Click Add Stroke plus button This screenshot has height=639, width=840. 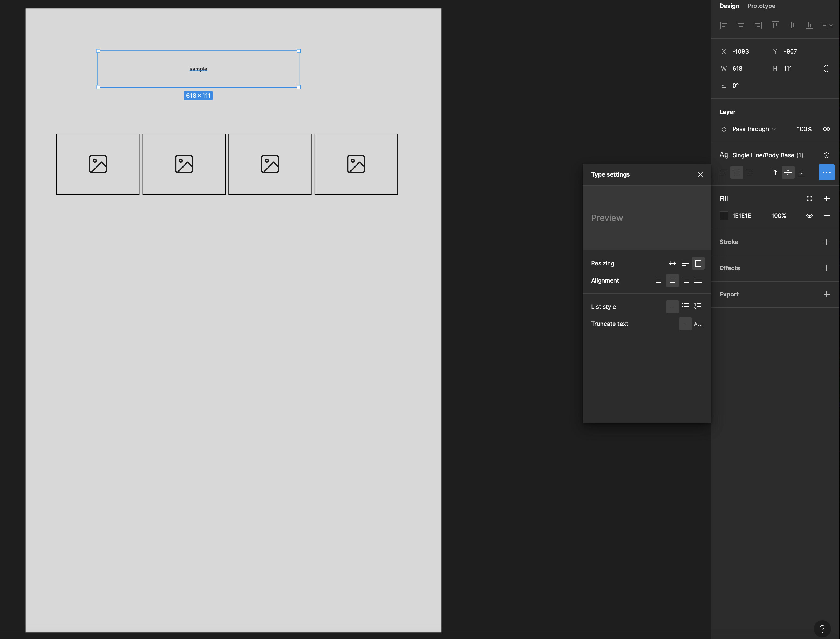coord(827,242)
